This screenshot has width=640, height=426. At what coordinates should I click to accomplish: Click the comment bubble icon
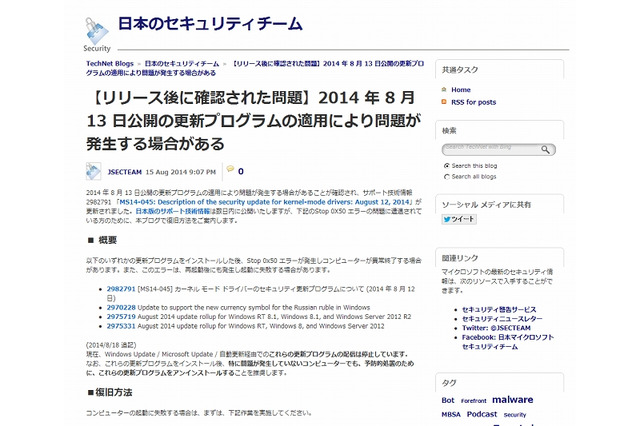pos(231,169)
